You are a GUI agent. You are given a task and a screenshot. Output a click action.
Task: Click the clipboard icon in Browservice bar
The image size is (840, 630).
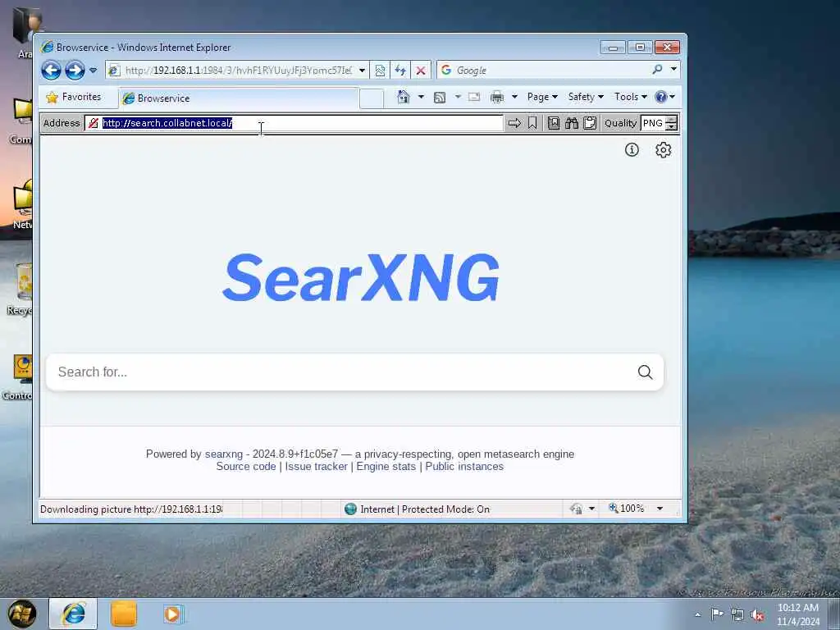point(590,123)
